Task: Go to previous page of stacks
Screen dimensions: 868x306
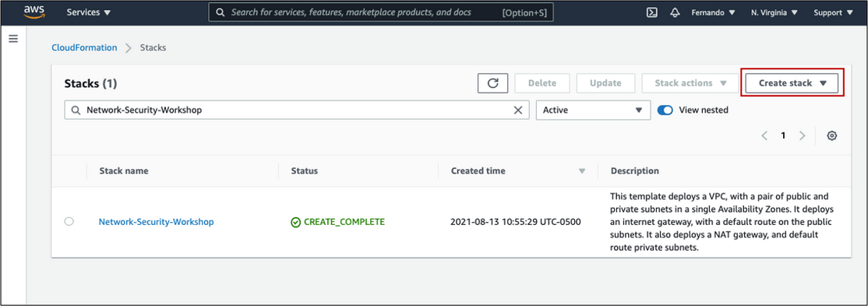Action: click(x=764, y=135)
